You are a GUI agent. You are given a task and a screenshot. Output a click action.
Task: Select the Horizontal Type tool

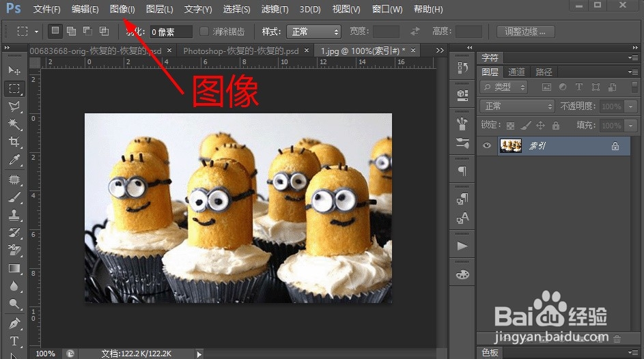[x=14, y=341]
